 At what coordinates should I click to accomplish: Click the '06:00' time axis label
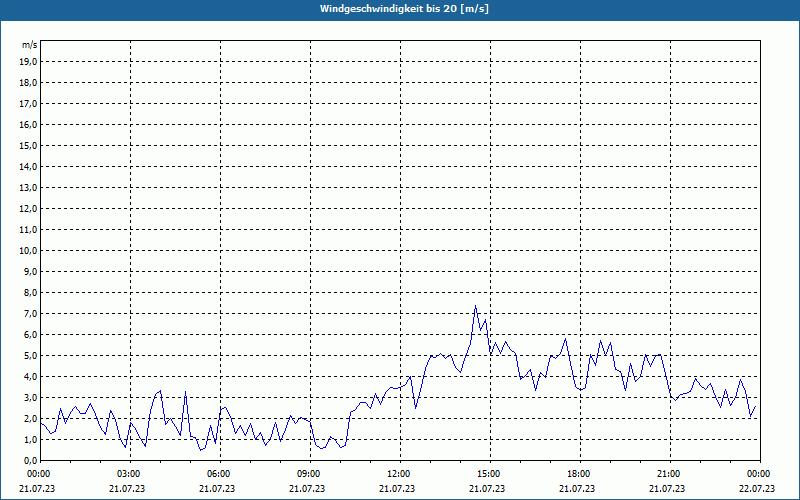click(220, 474)
